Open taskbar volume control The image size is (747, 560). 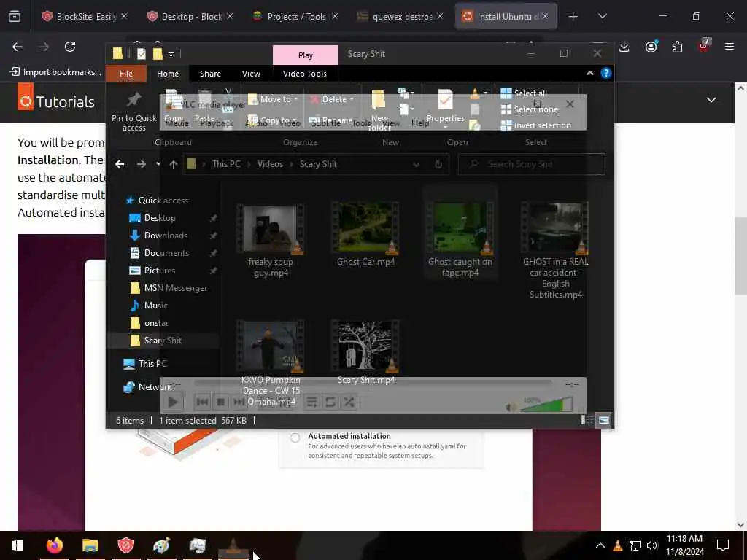(x=652, y=545)
